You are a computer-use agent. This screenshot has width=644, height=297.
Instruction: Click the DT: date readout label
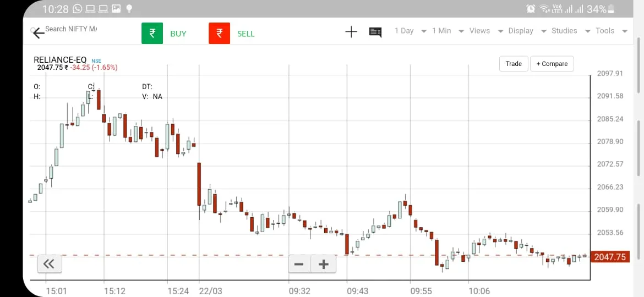(147, 86)
